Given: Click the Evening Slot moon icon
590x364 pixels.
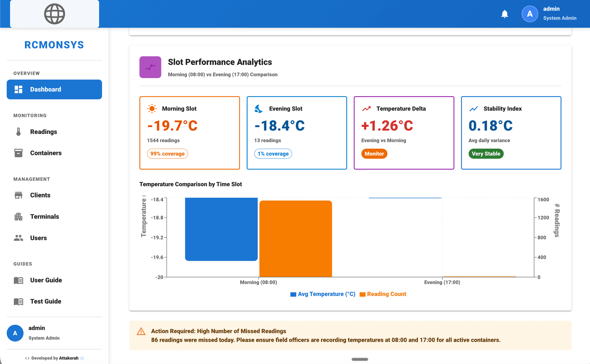Looking at the screenshot, I should click(x=259, y=108).
